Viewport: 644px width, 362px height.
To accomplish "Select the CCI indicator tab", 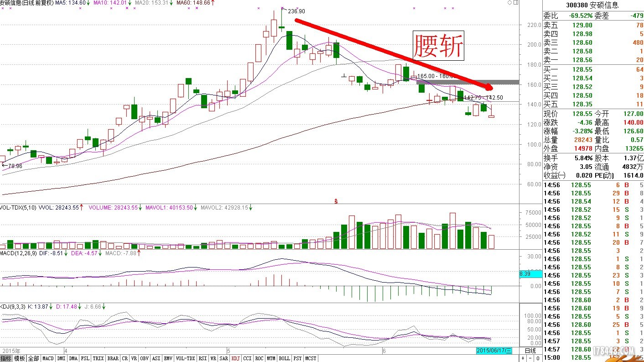I will coord(247,358).
